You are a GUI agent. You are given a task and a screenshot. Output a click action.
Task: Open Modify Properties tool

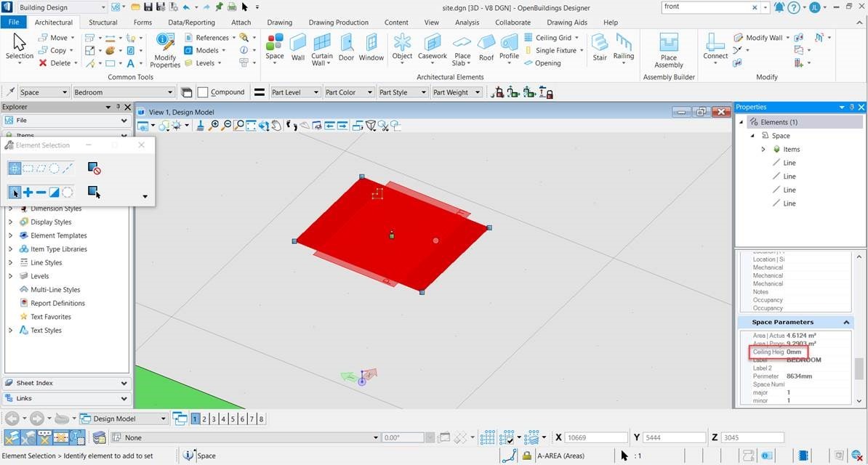165,50
